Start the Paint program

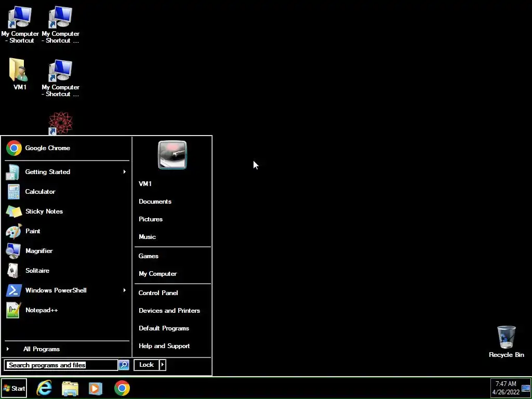[67, 231]
